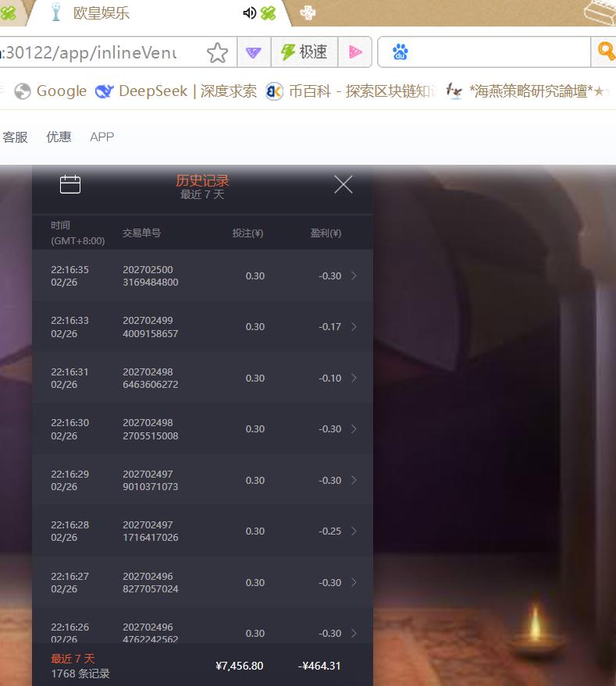
Task: Expand details of the 22:16:31 record
Action: (354, 378)
